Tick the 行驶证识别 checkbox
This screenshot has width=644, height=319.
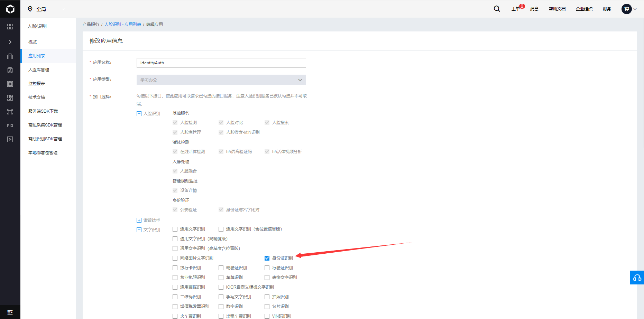(x=267, y=268)
